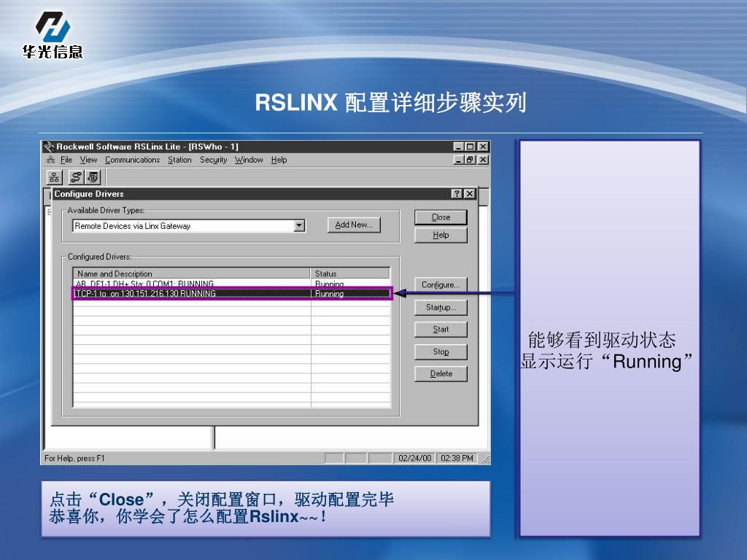Open the Communications menu

click(x=133, y=160)
